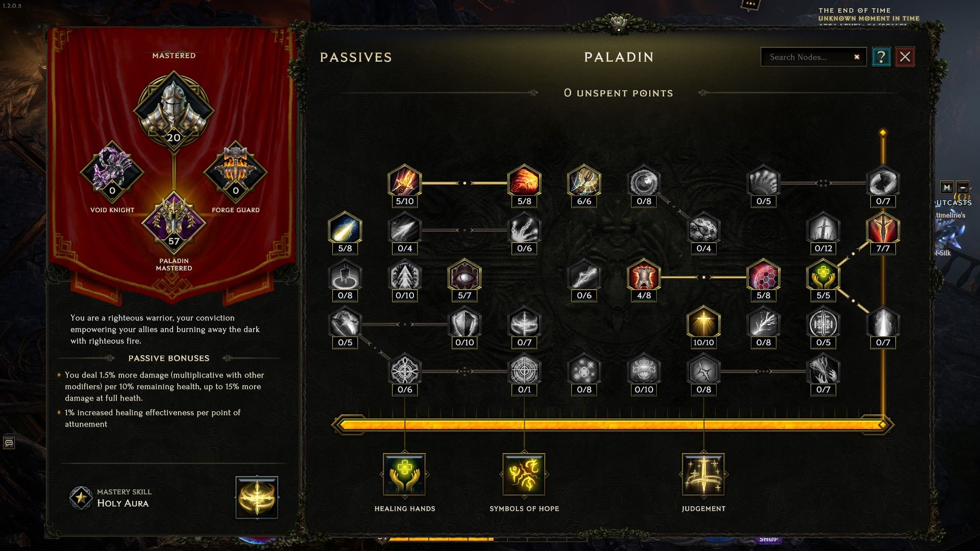The height and width of the screenshot is (551, 980).
Task: Open the Holy Aura mastery skill icon
Action: point(257,497)
